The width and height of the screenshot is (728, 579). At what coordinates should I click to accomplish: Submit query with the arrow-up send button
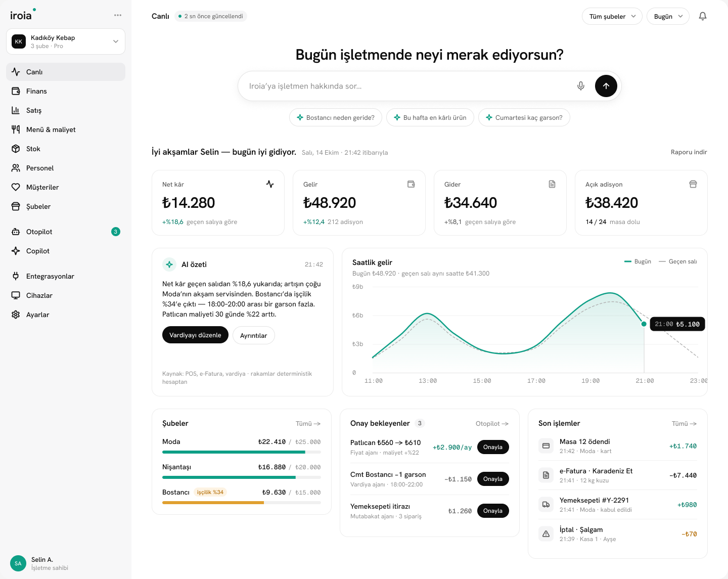point(606,86)
